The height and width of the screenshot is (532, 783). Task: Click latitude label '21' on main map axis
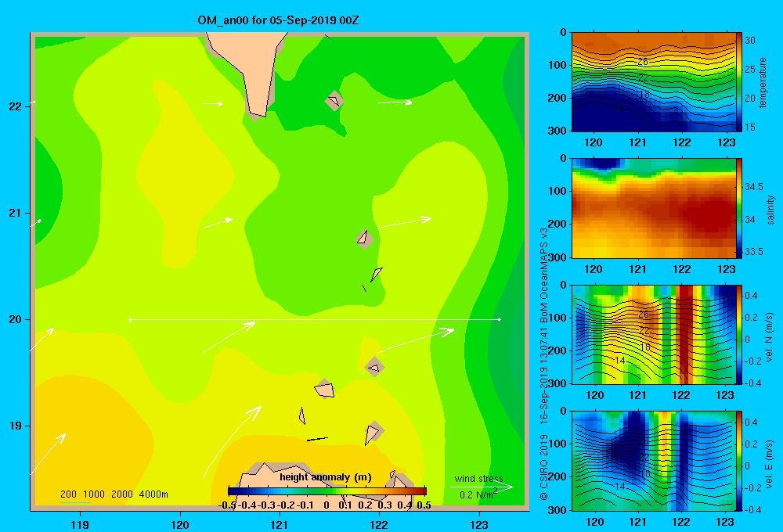point(16,213)
